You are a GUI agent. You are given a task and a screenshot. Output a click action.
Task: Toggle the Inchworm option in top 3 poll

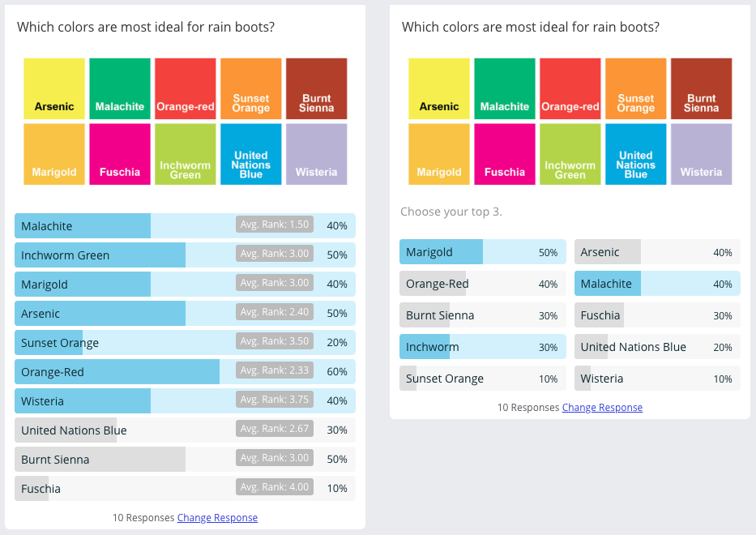482,347
